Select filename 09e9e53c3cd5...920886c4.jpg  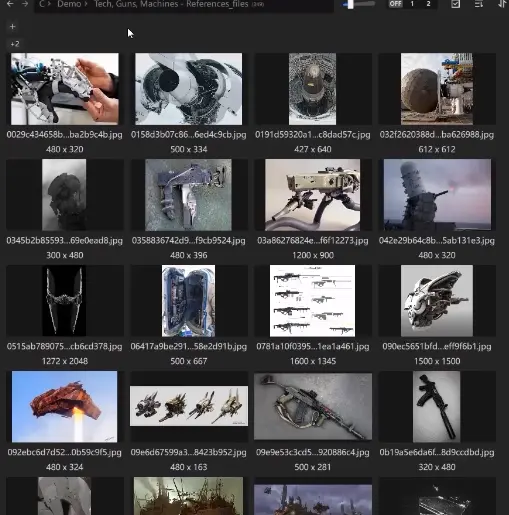(x=313, y=452)
